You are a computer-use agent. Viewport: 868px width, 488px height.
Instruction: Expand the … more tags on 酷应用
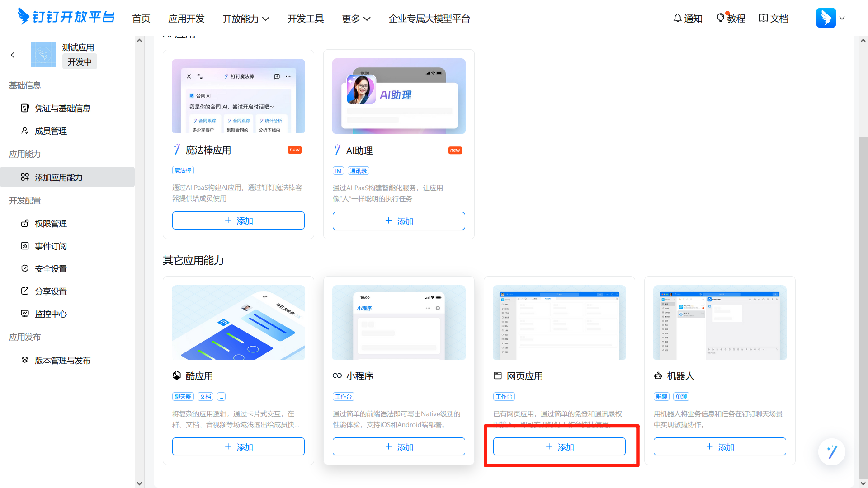221,397
